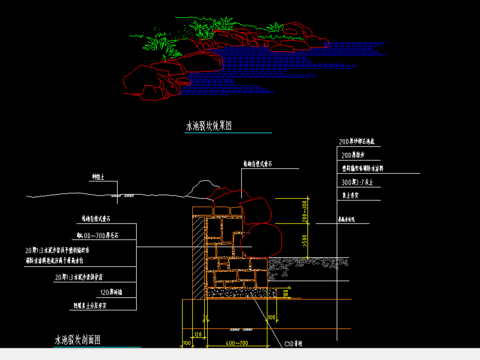Select the 素土夯实 label in right callout list
Screen dimensions: 480x360
[x=350, y=195]
